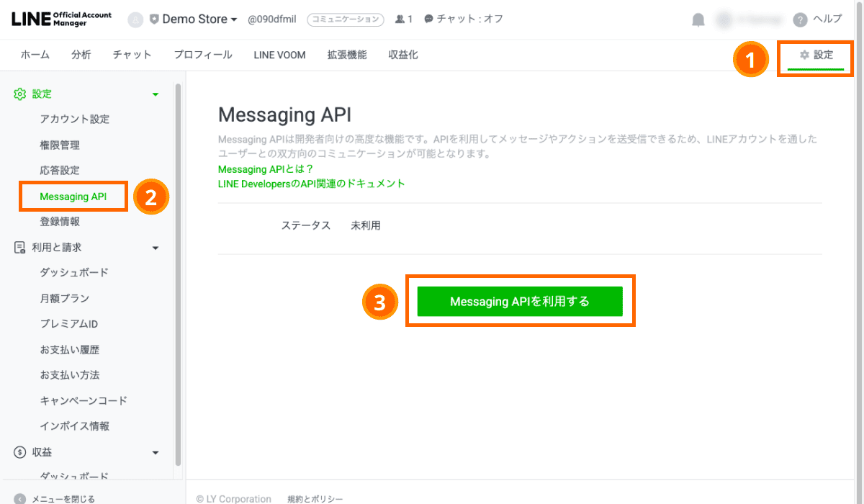Click the © LY Corporation footer text
The image size is (864, 504).
(x=234, y=499)
